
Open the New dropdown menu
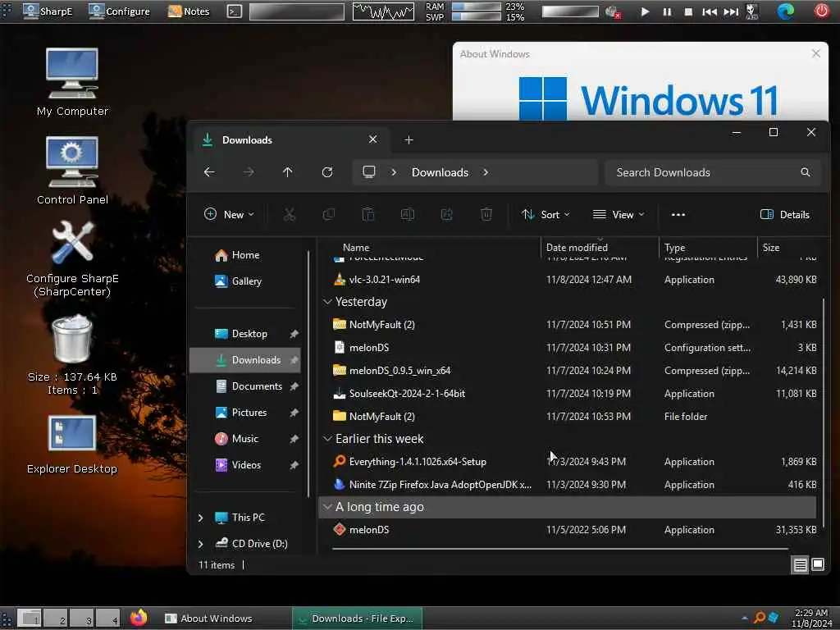[x=230, y=214]
